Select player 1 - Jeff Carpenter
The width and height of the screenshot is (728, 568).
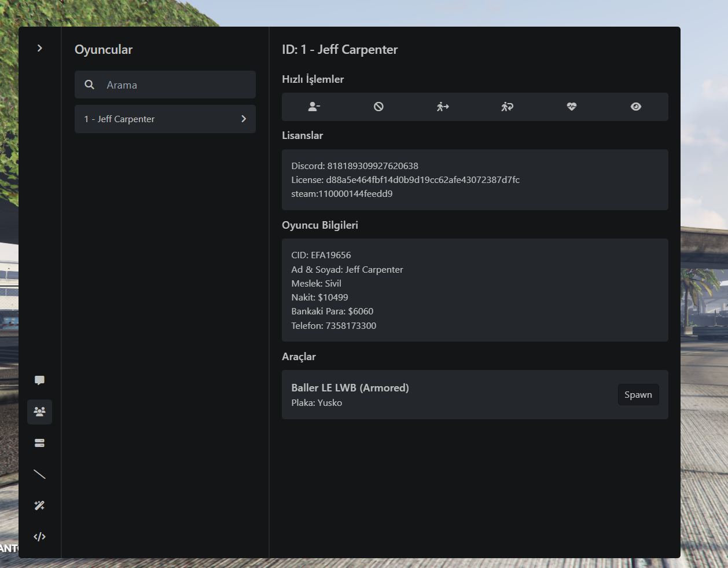(x=165, y=119)
